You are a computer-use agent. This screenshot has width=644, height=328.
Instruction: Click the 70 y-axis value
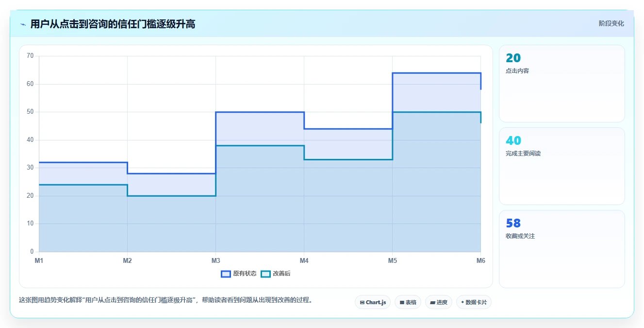click(30, 56)
